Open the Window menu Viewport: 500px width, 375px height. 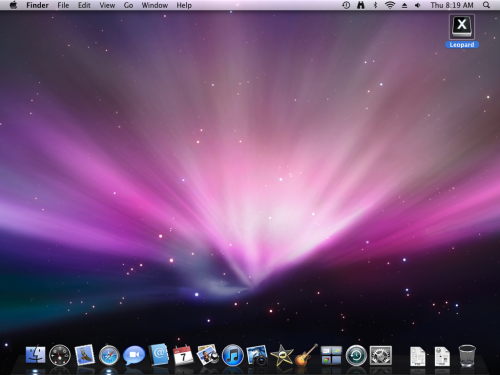point(155,5)
